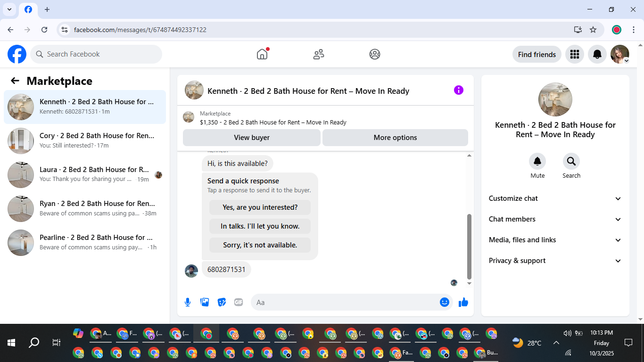The image size is (644, 362).
Task: Expand the Chat members section
Action: 555,219
